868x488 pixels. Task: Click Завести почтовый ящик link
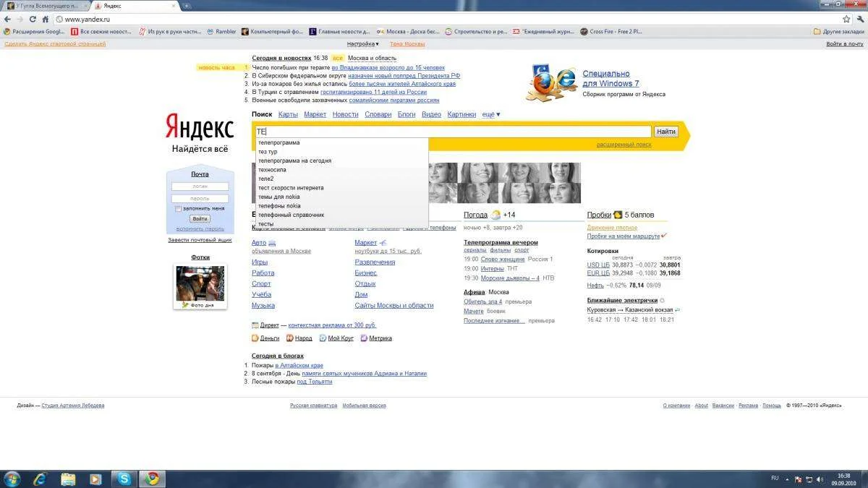coord(200,239)
